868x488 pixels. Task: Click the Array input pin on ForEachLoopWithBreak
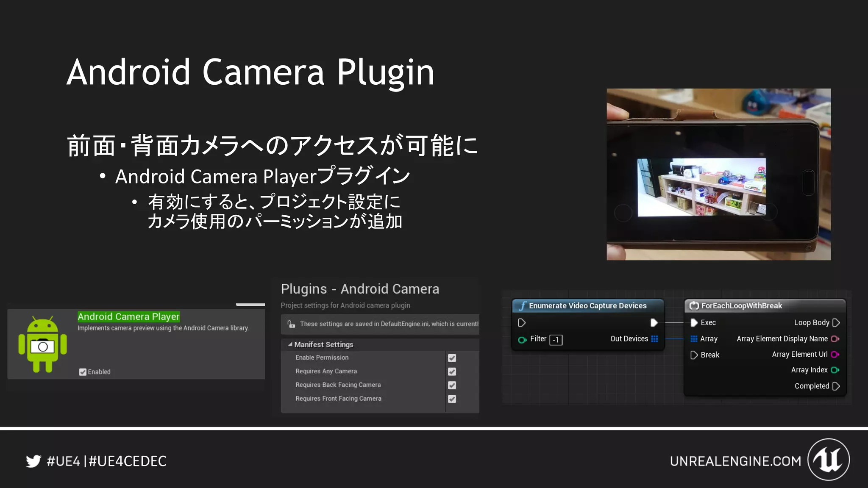(x=694, y=338)
